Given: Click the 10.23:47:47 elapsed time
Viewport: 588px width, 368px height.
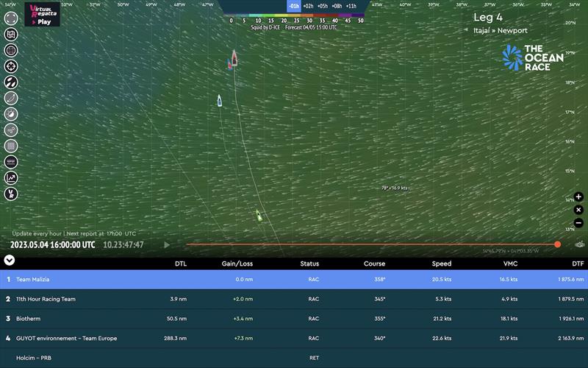Looking at the screenshot, I should pos(123,245).
